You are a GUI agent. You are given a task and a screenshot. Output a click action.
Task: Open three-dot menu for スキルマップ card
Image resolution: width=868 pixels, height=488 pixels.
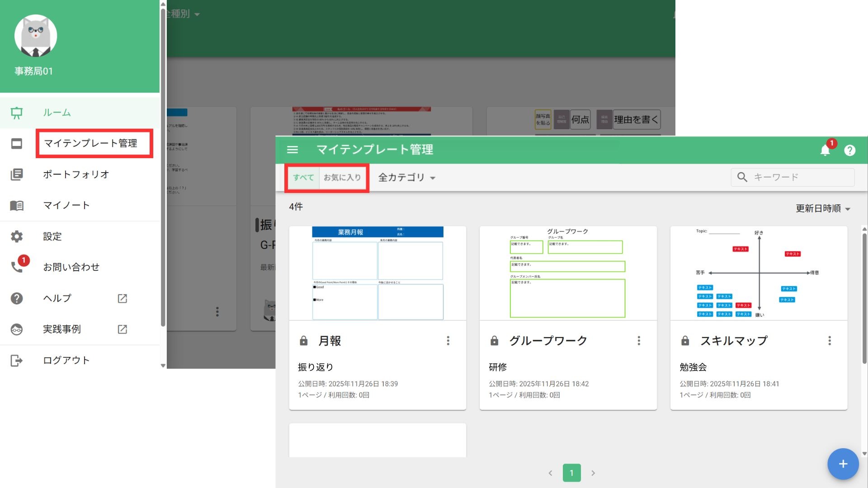(x=830, y=341)
